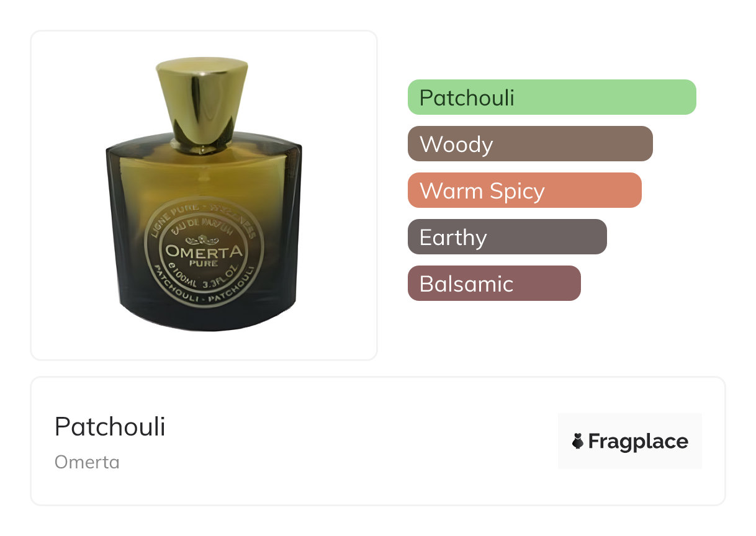The image size is (756, 536).
Task: Select the brown Woody accord bar
Action: tap(530, 144)
